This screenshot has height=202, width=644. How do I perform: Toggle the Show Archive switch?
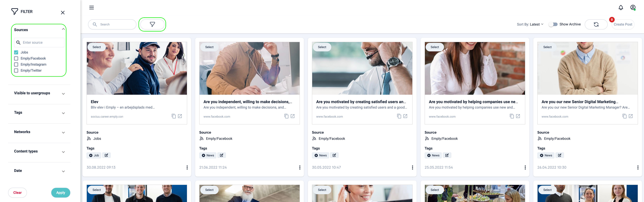553,24
